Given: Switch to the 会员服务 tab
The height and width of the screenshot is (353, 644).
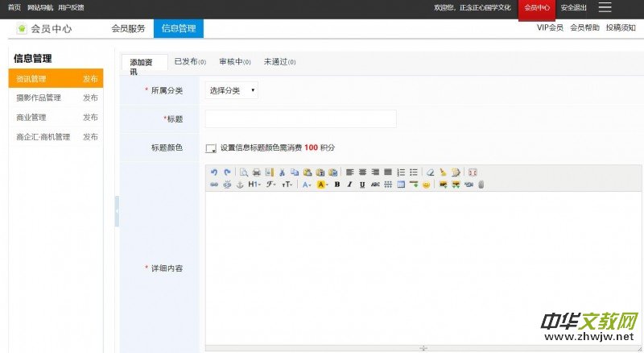Looking at the screenshot, I should [x=128, y=28].
